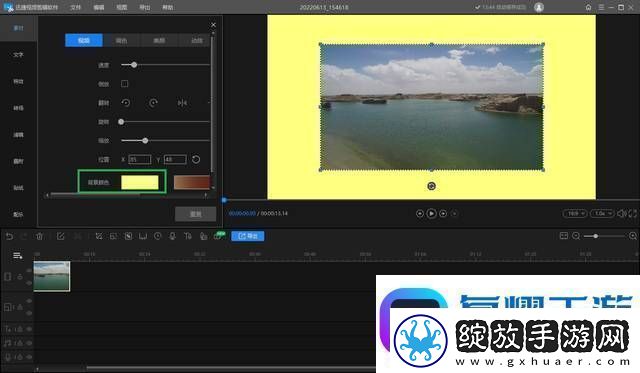Screen dimensions: 640x373
Task: Open the 导出 menu in menu bar
Action: 144,7
